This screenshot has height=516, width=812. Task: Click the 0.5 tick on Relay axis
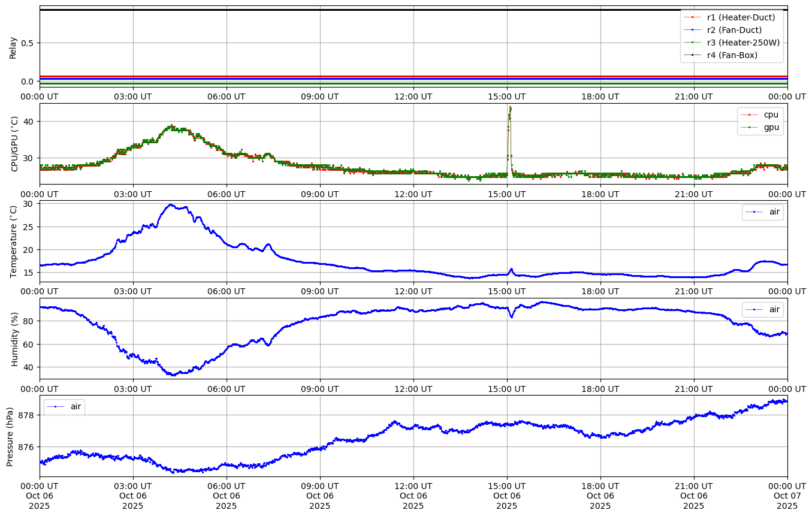[x=28, y=43]
